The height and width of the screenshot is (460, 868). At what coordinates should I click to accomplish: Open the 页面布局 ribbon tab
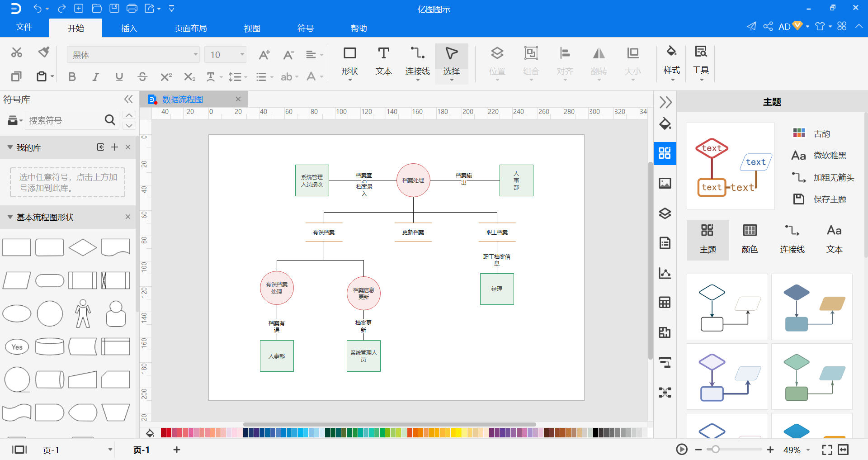pyautogui.click(x=190, y=28)
